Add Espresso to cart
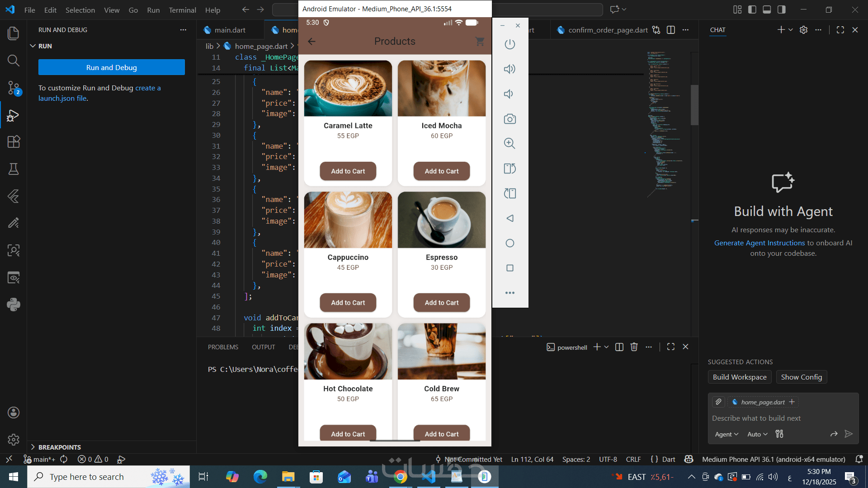The image size is (868, 488). click(x=441, y=303)
